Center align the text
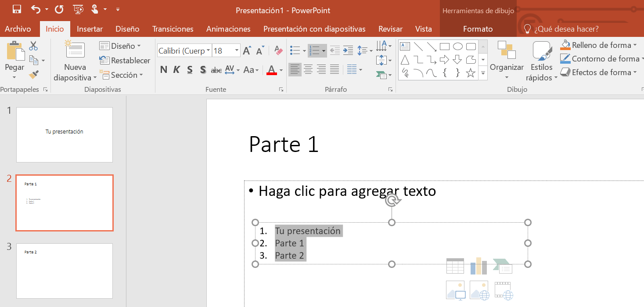 pos(308,69)
